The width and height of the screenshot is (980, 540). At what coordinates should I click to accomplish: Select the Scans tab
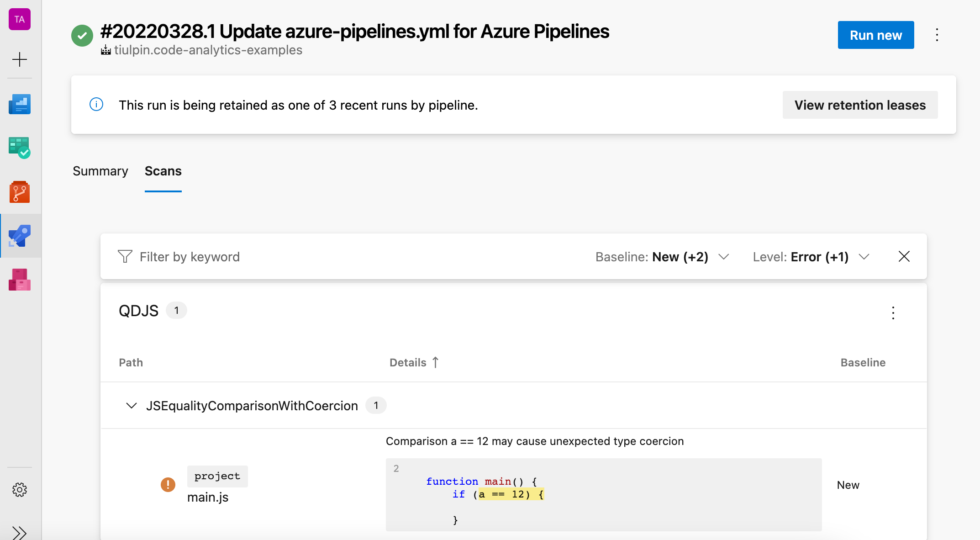click(163, 171)
